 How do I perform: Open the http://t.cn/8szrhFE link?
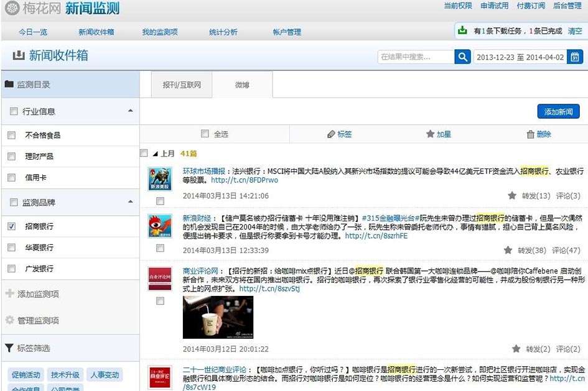click(376, 236)
